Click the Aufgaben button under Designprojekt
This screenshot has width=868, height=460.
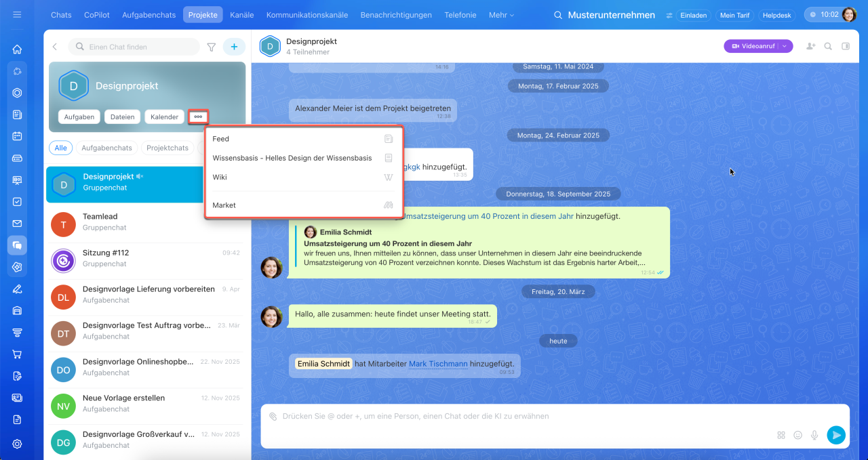tap(79, 117)
